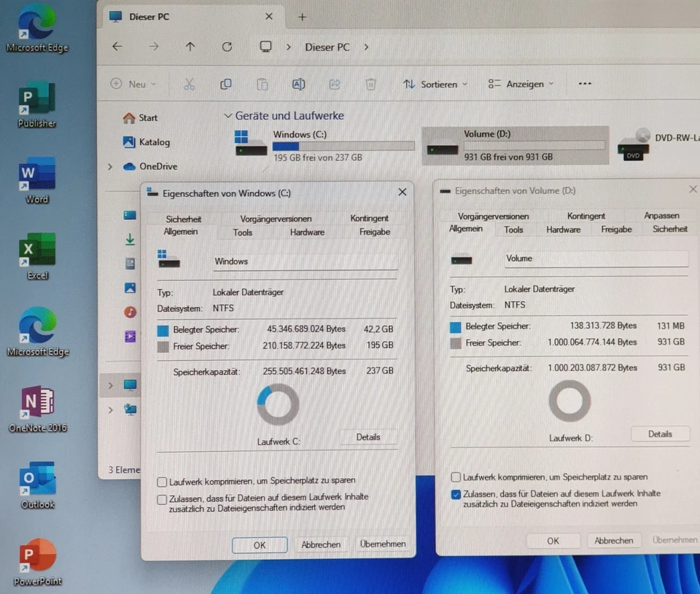
Task: Click the Copy icon in the toolbar
Action: pyautogui.click(x=226, y=84)
